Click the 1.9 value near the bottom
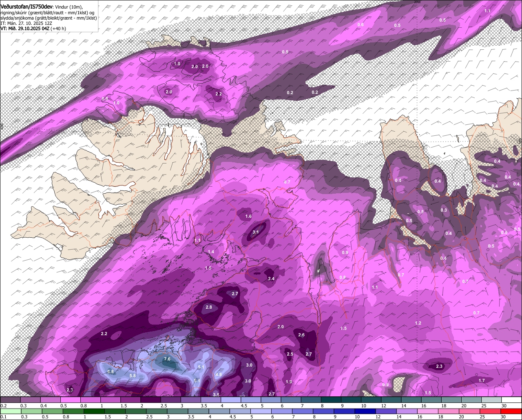 pyautogui.click(x=289, y=382)
